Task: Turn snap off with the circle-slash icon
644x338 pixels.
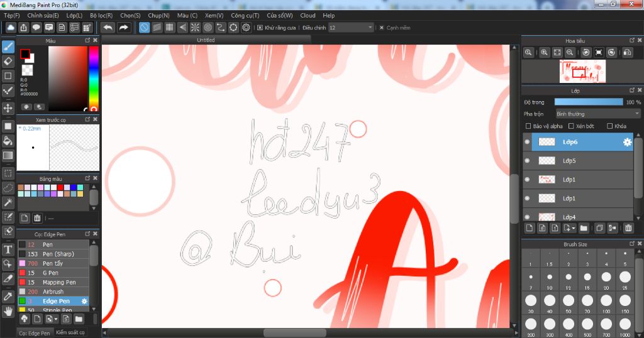Action: (144, 28)
